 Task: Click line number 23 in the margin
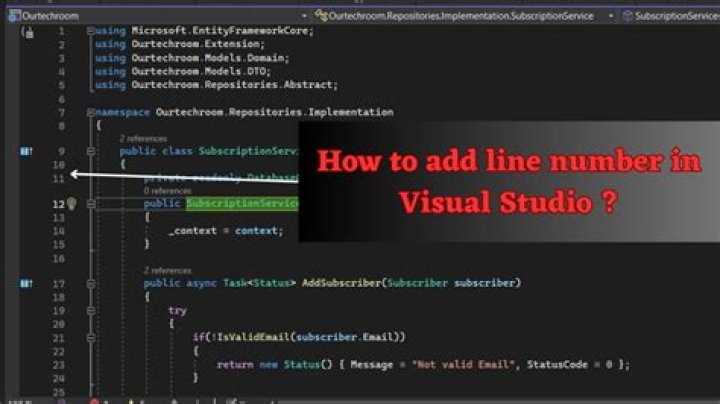pos(58,364)
